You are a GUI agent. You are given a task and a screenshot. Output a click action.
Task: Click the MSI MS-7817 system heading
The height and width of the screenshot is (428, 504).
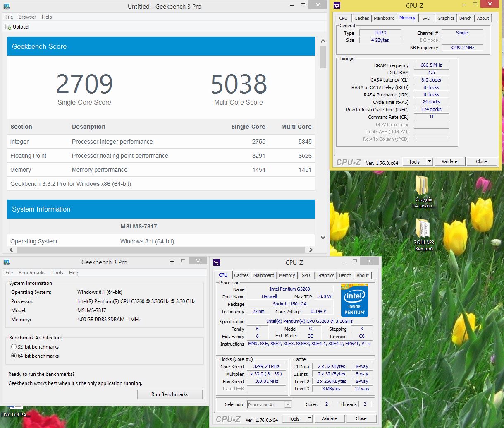tap(139, 226)
